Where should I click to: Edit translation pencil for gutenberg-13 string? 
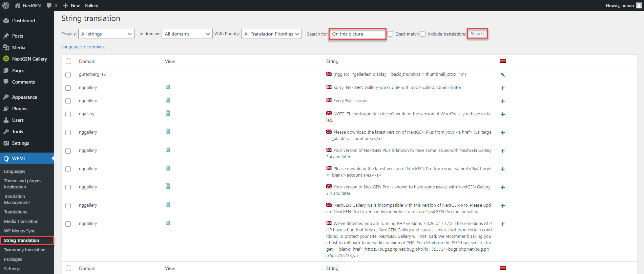pyautogui.click(x=503, y=75)
